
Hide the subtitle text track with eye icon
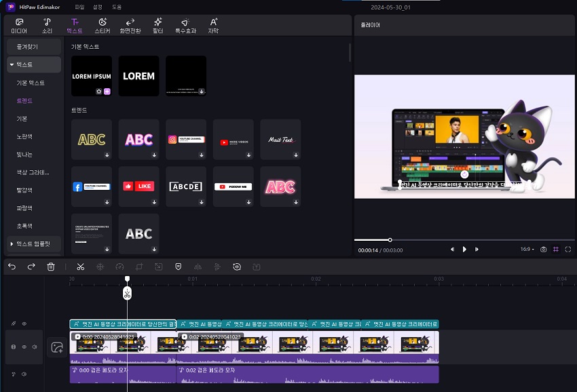pyautogui.click(x=24, y=324)
